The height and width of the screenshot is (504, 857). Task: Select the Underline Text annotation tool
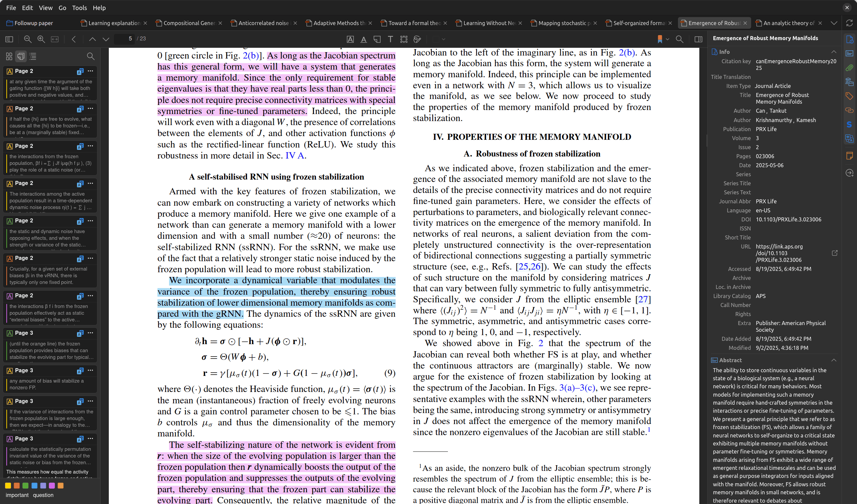[x=364, y=39]
